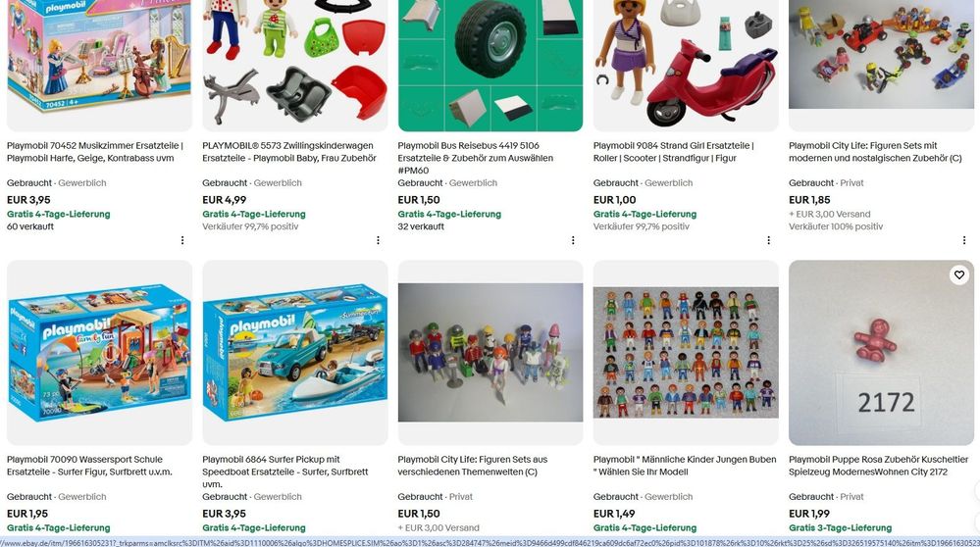
Task: Open Playmobil 70452 Musikzimmer Ersatzteile listing title
Action: pyautogui.click(x=95, y=152)
